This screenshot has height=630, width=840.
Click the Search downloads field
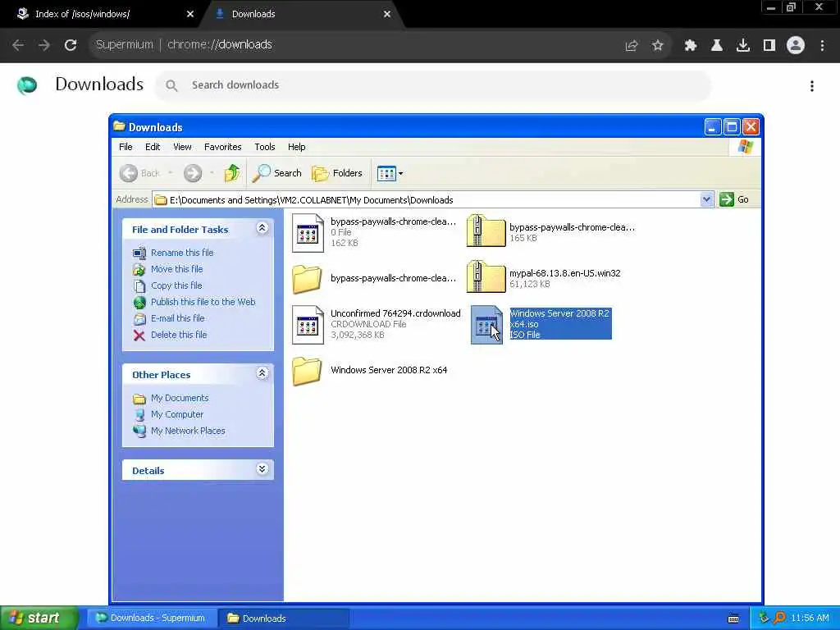pyautogui.click(x=433, y=85)
